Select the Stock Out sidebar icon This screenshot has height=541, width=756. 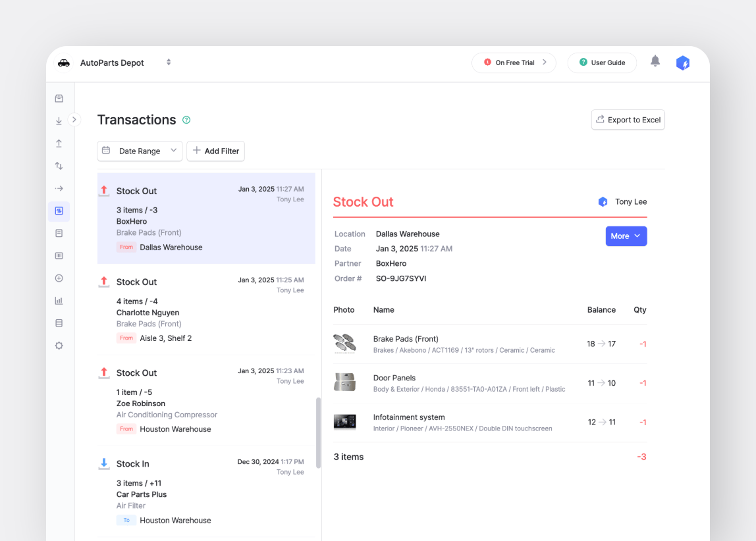pyautogui.click(x=59, y=143)
